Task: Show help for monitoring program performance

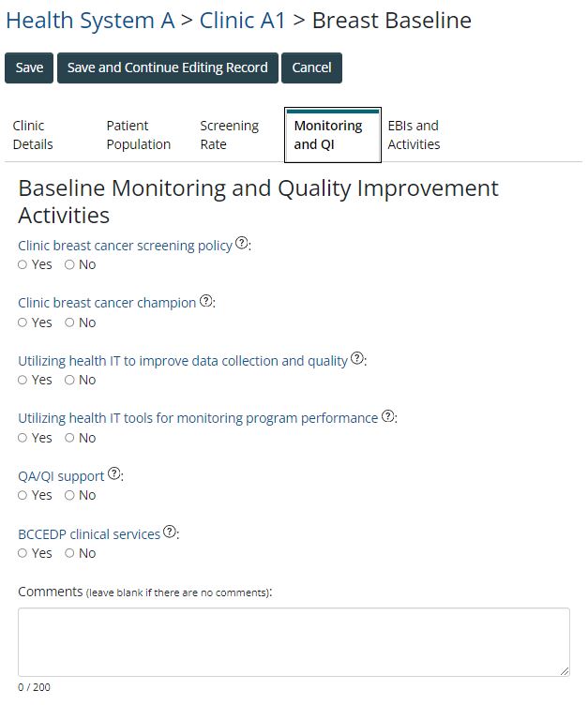Action: pos(387,417)
